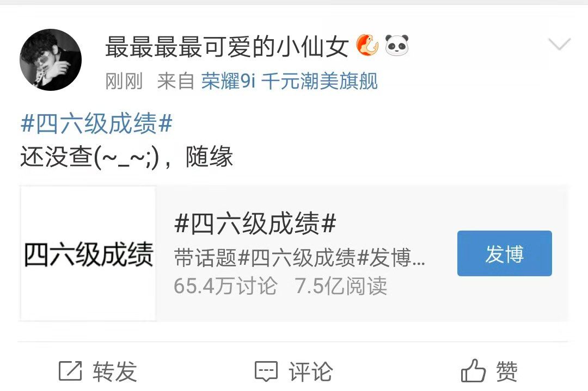Toggle the 赞 like label
Image resolution: width=588 pixels, height=391 pixels.
[x=507, y=371]
